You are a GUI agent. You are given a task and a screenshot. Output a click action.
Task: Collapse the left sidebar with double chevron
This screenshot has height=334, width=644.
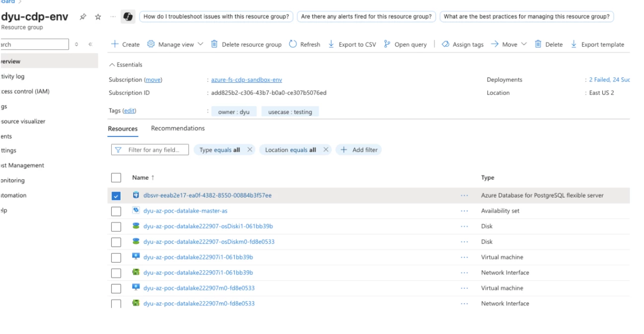point(90,45)
